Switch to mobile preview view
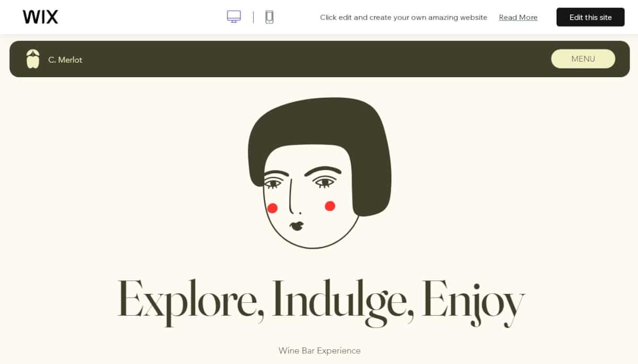This screenshot has width=638, height=364. point(270,17)
